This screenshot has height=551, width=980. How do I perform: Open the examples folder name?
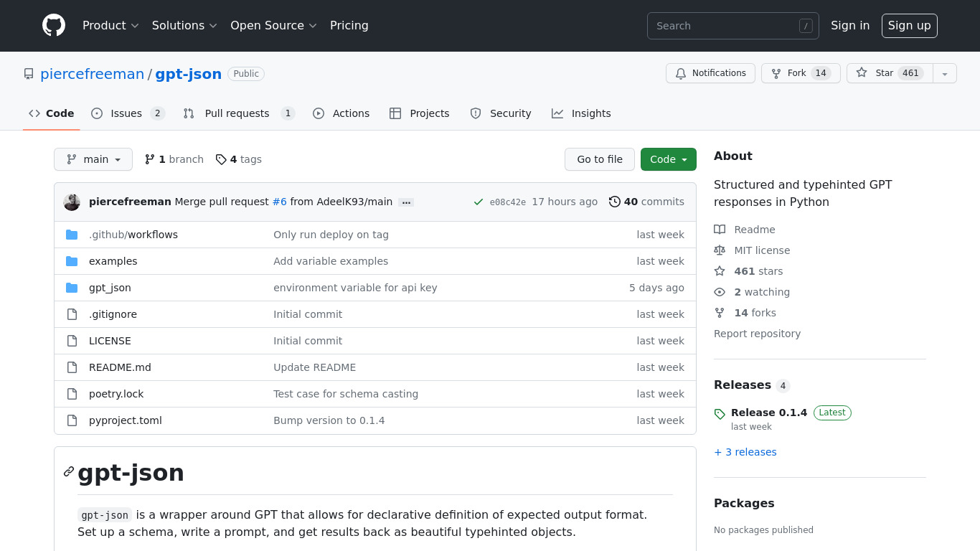click(x=113, y=261)
